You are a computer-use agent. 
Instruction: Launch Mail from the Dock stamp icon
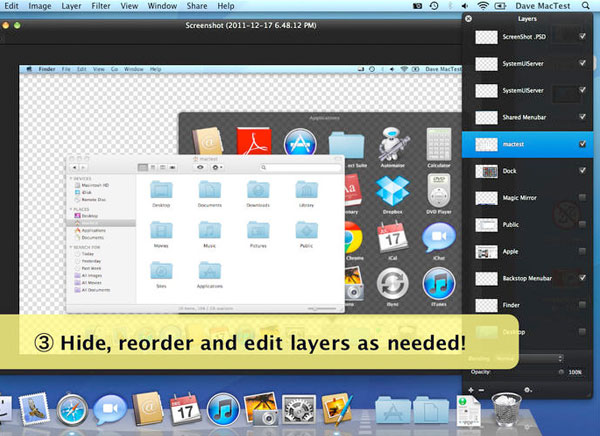coord(34,409)
